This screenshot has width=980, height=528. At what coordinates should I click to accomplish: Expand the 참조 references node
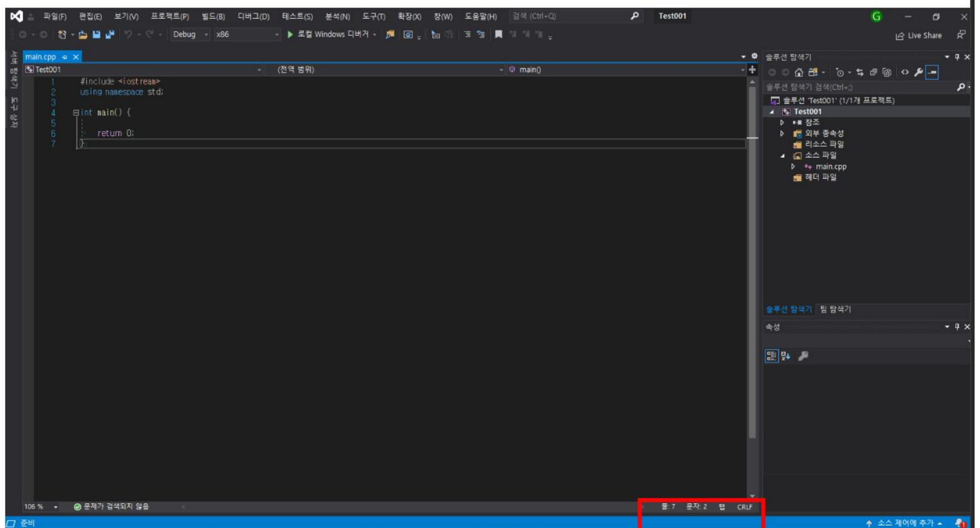click(782, 123)
